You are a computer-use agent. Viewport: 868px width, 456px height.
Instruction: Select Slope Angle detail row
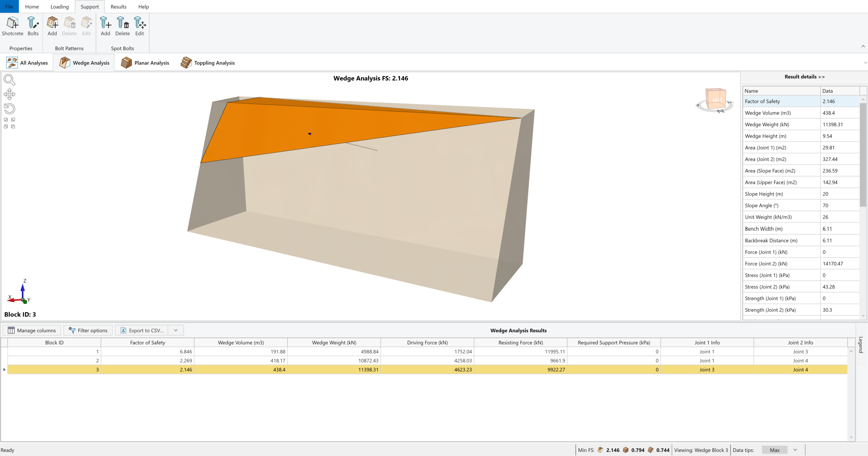801,206
